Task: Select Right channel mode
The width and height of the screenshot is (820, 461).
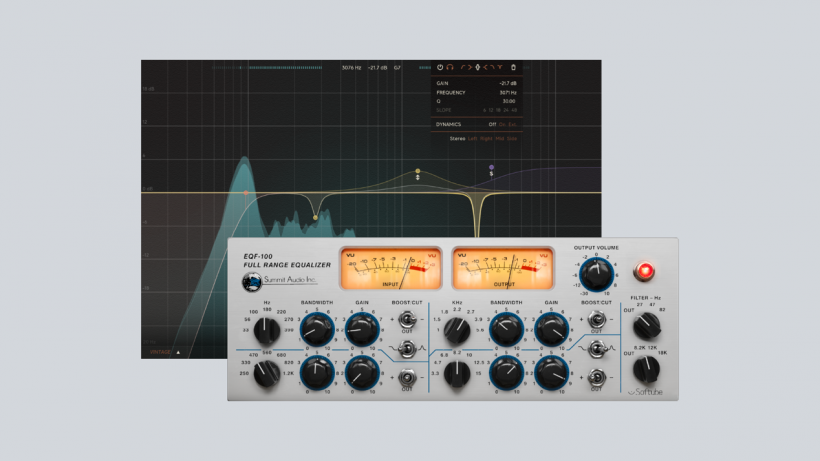Action: pos(486,139)
